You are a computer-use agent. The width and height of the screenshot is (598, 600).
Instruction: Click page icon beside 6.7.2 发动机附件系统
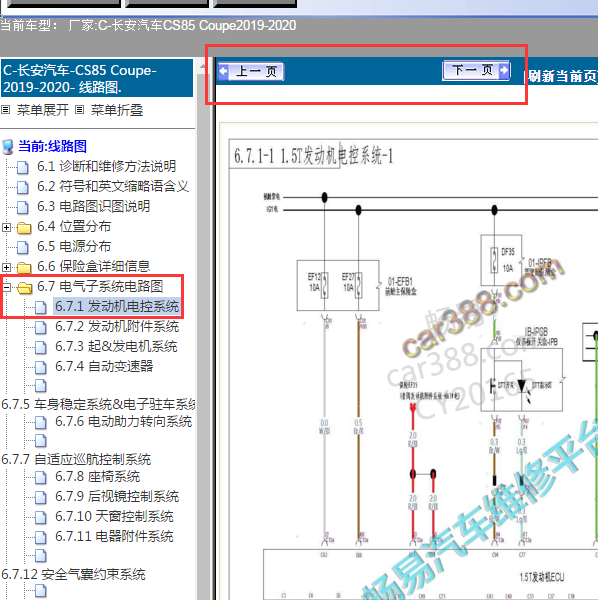tap(41, 327)
